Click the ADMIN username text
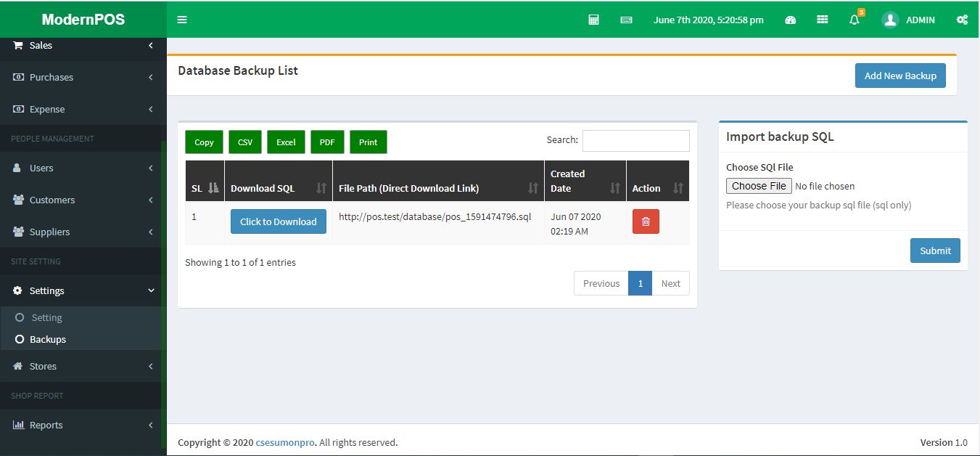 (x=921, y=20)
